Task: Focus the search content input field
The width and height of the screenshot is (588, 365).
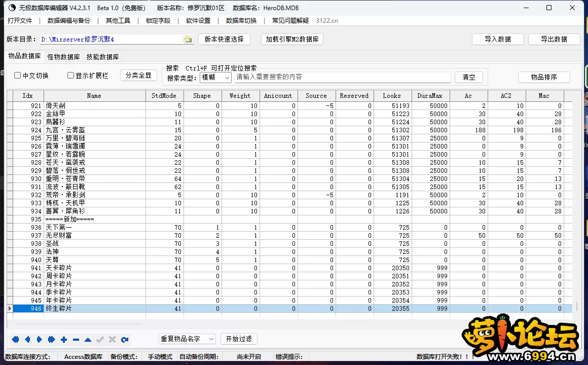Action: (x=343, y=77)
